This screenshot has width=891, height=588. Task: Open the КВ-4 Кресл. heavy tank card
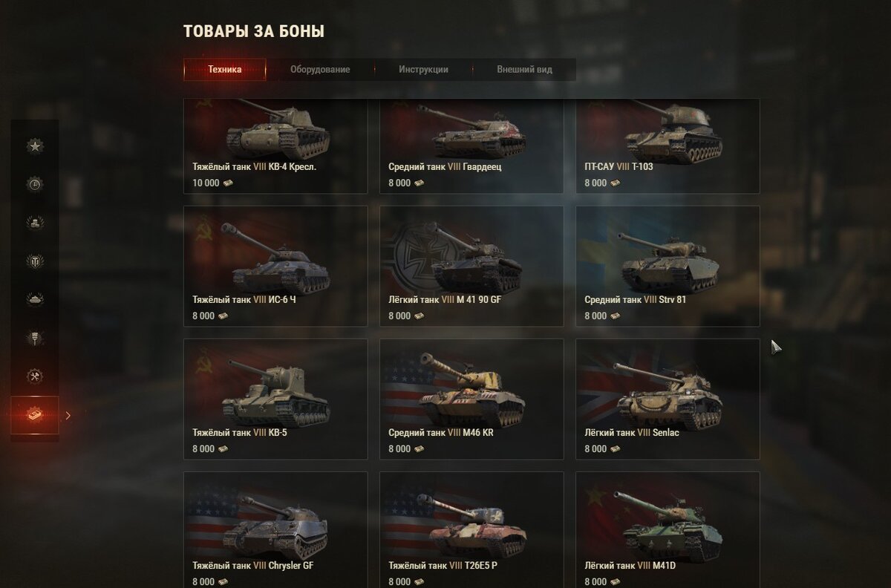(275, 146)
